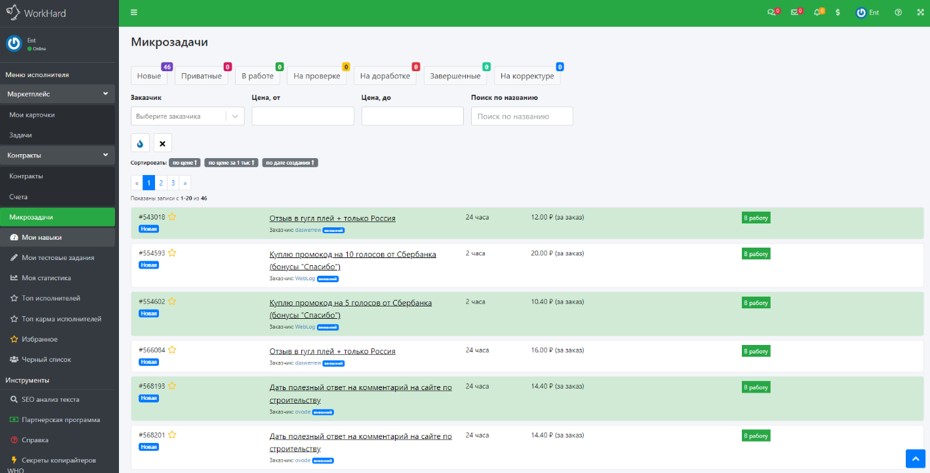Star task #554602 as favorite
Image resolution: width=930 pixels, height=473 pixels.
point(172,301)
